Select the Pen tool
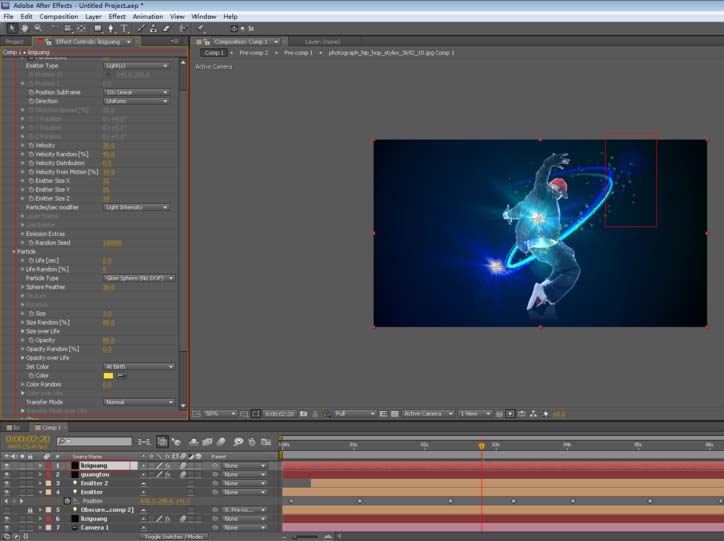The width and height of the screenshot is (724, 541). tap(111, 29)
